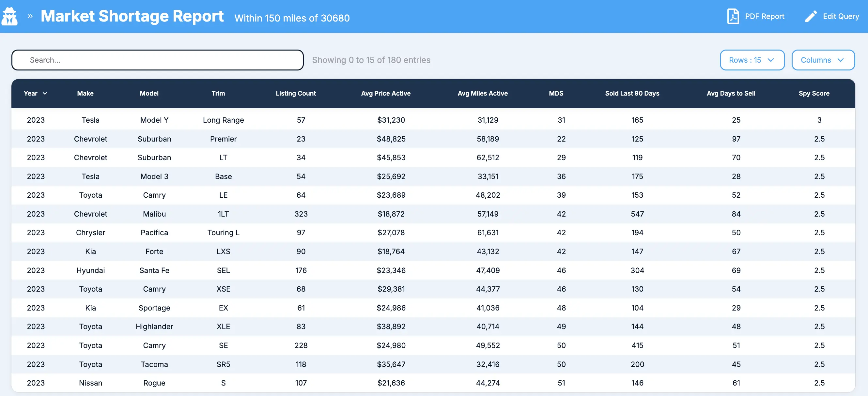Click the Market Shortage Report title
The width and height of the screenshot is (868, 396).
132,16
